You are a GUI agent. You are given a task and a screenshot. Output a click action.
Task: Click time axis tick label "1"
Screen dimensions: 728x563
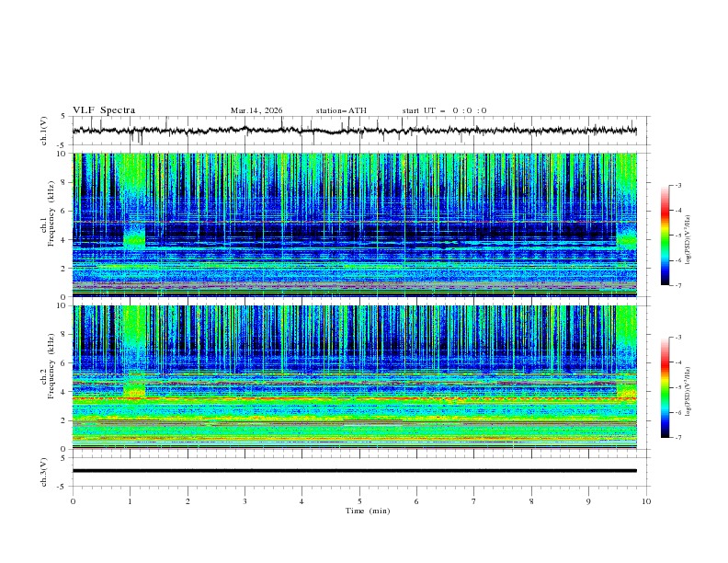click(x=130, y=501)
